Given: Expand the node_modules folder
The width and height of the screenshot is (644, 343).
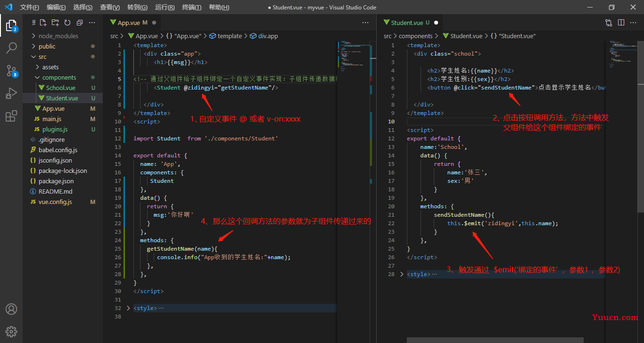Looking at the screenshot, I should point(33,36).
